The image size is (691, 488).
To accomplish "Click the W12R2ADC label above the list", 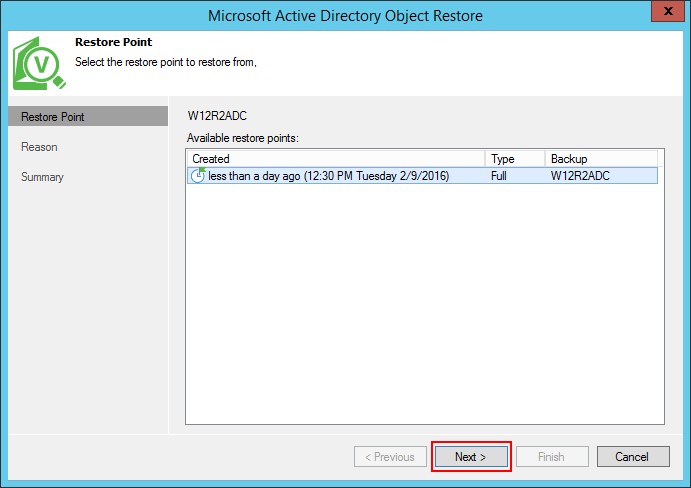I will point(217,115).
